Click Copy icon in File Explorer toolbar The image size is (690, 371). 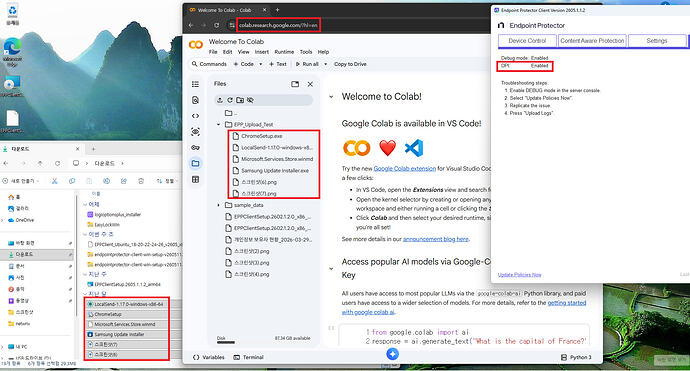tap(72, 181)
